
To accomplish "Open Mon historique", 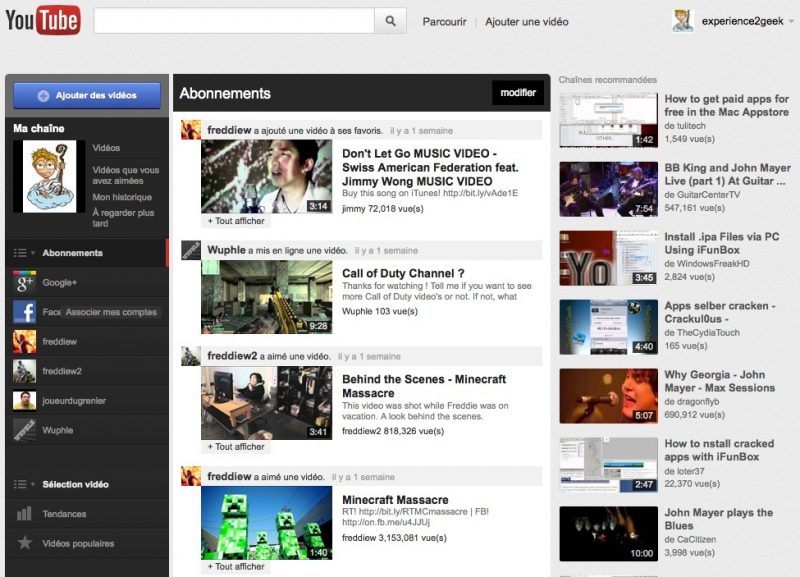I will tap(122, 197).
